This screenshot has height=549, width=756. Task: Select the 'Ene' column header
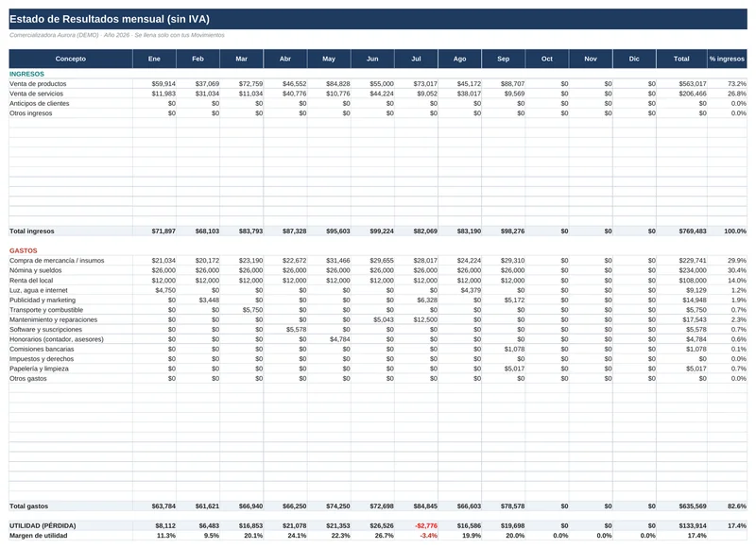coord(154,59)
